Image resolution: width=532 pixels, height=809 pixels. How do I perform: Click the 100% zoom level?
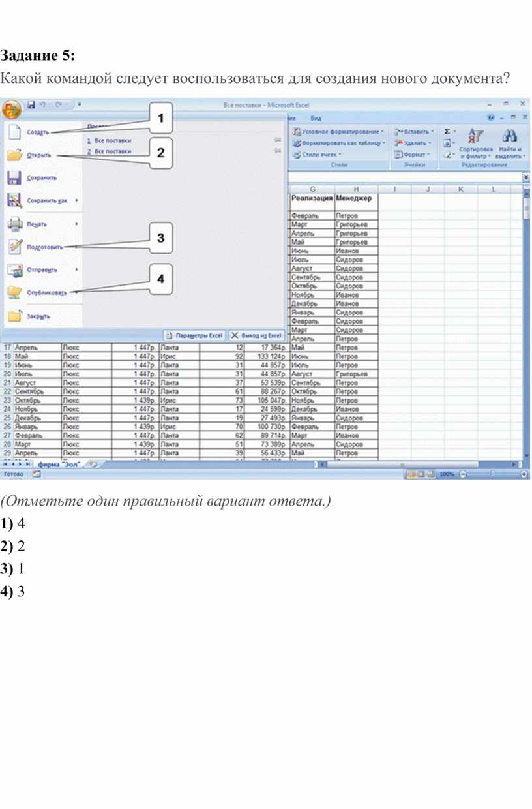coord(447,474)
